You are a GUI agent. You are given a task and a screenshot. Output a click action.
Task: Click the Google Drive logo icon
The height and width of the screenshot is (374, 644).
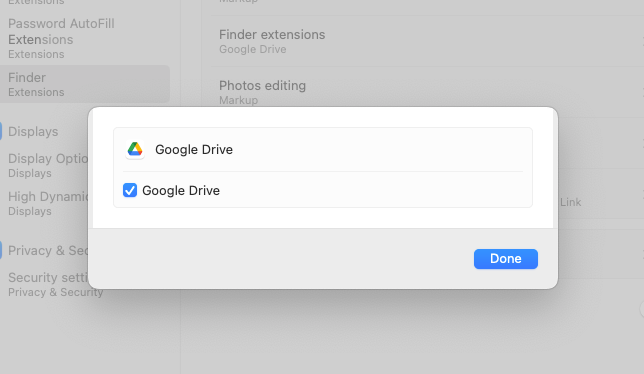pyautogui.click(x=135, y=149)
